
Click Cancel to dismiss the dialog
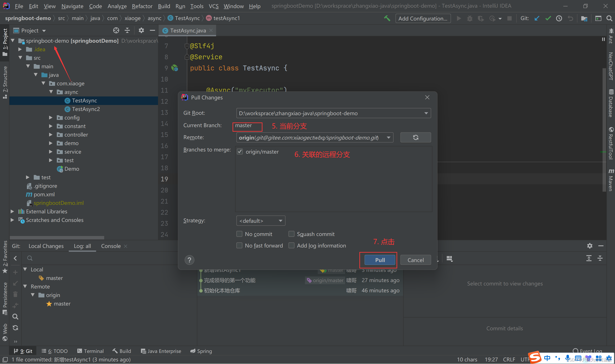(416, 260)
